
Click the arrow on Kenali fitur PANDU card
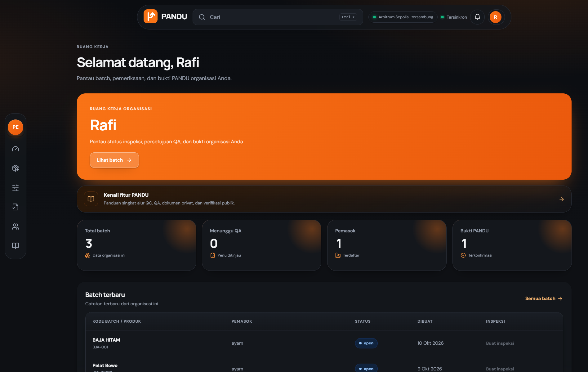(x=561, y=199)
